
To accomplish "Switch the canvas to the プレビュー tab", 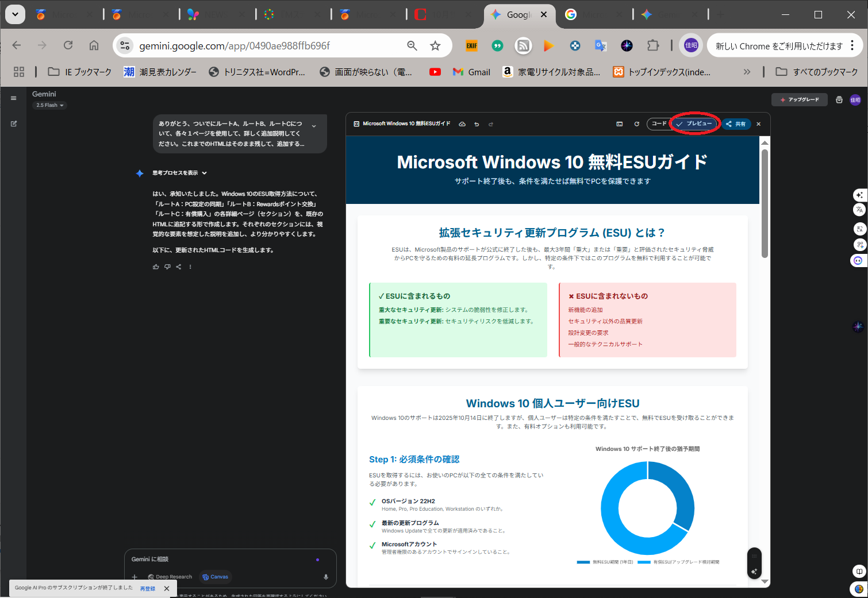I will (x=694, y=124).
